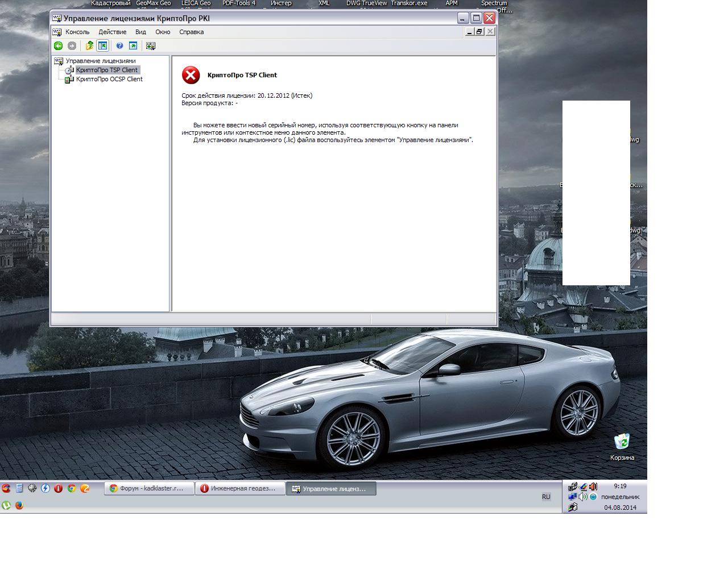Open the Окно menu

pos(163,32)
